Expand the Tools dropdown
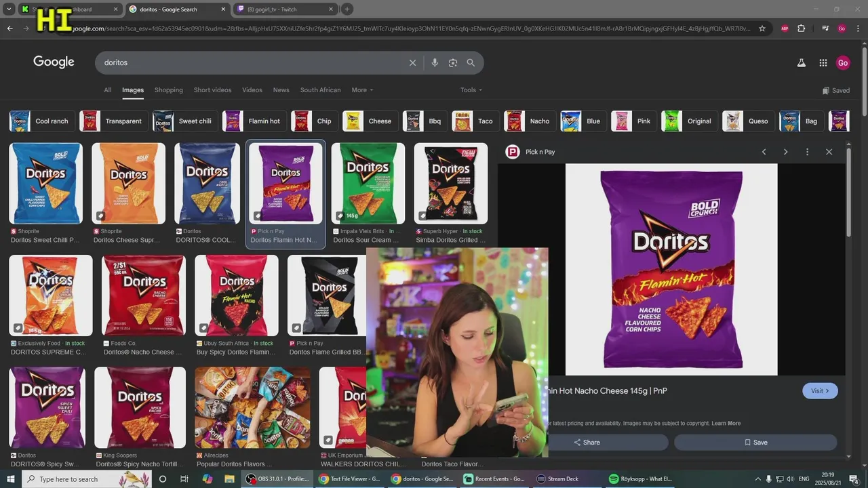The width and height of the screenshot is (868, 488). [471, 90]
